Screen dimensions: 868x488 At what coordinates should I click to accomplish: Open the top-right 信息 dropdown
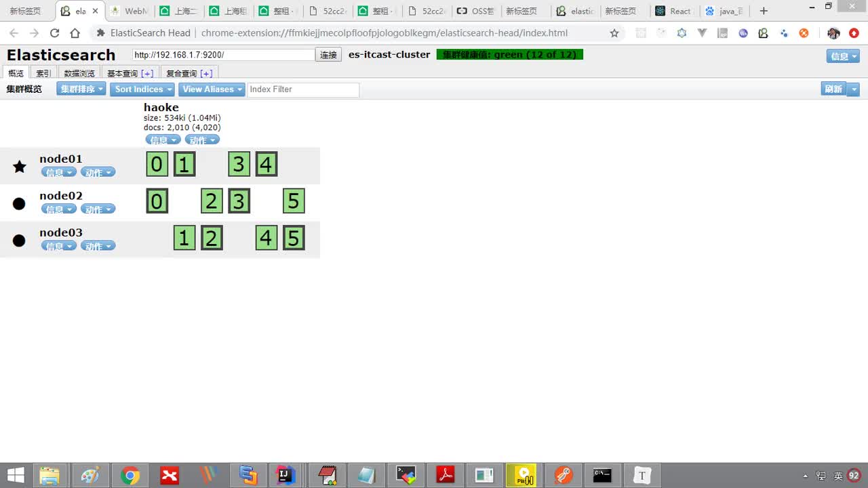click(x=843, y=56)
